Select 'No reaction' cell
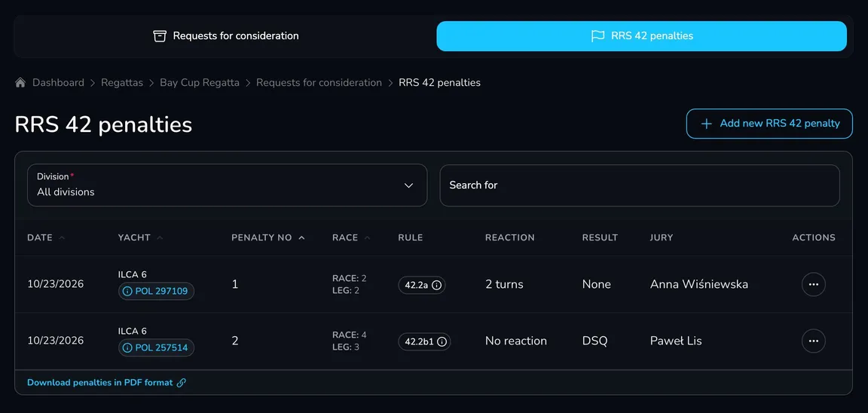The image size is (868, 413). click(516, 341)
